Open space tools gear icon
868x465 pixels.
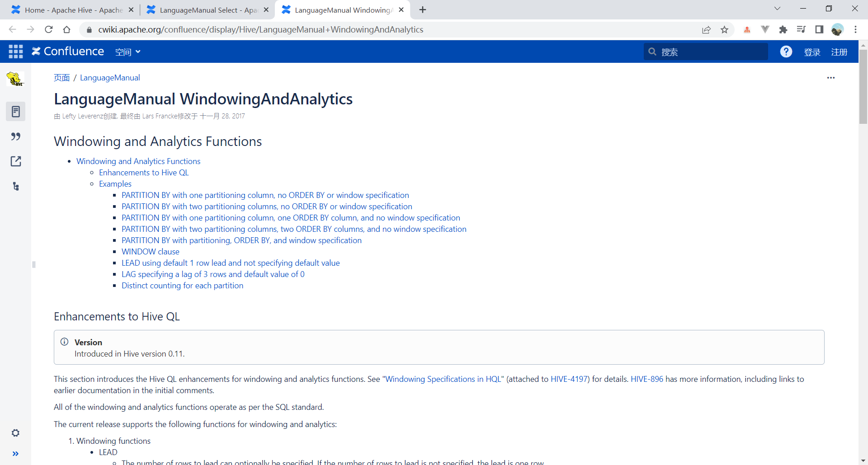[15, 433]
